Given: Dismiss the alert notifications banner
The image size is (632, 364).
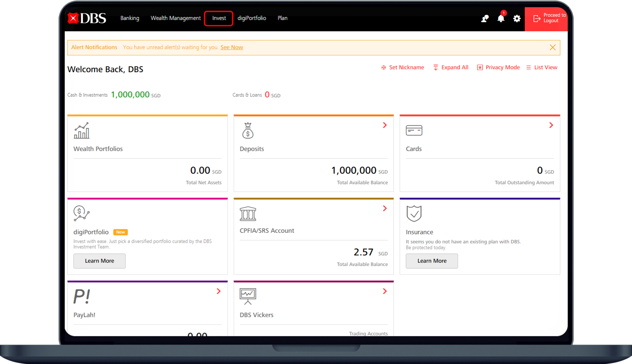Looking at the screenshot, I should (x=553, y=47).
